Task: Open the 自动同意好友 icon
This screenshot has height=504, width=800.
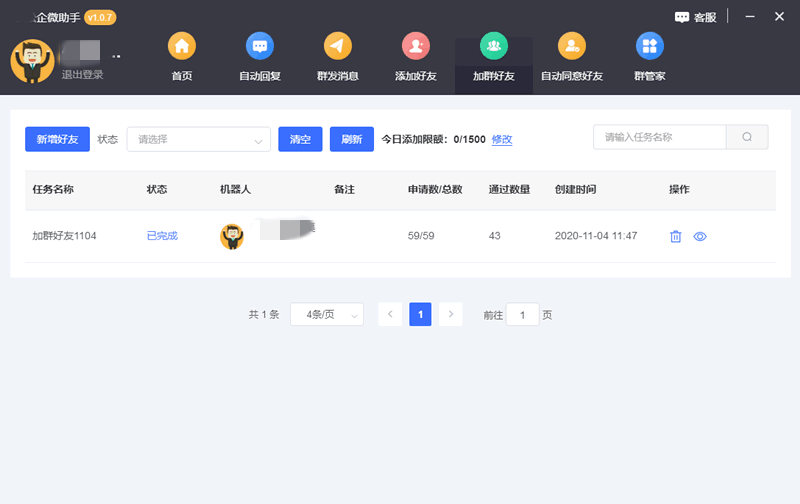Action: coord(572,46)
